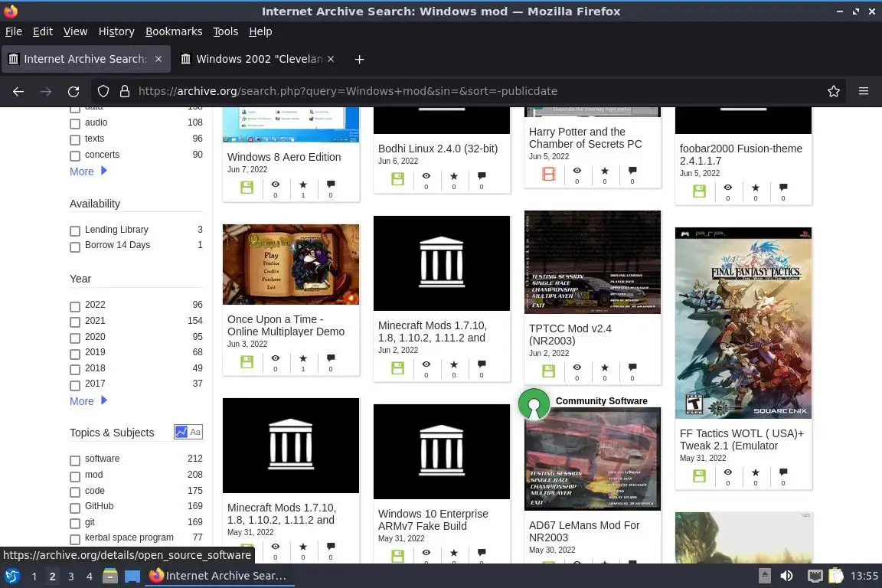Check the texts media type filter
The image size is (882, 588).
pyautogui.click(x=75, y=139)
